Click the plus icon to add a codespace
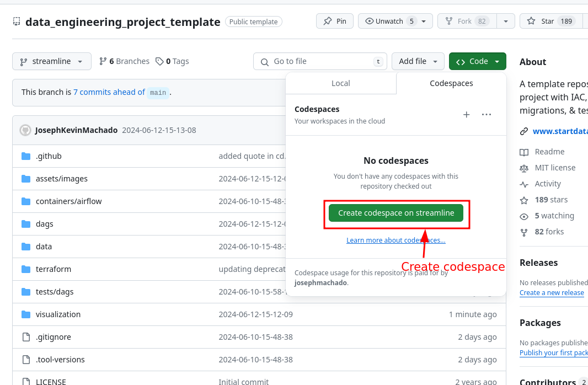Screen dimensions: 588x385 click(466, 114)
